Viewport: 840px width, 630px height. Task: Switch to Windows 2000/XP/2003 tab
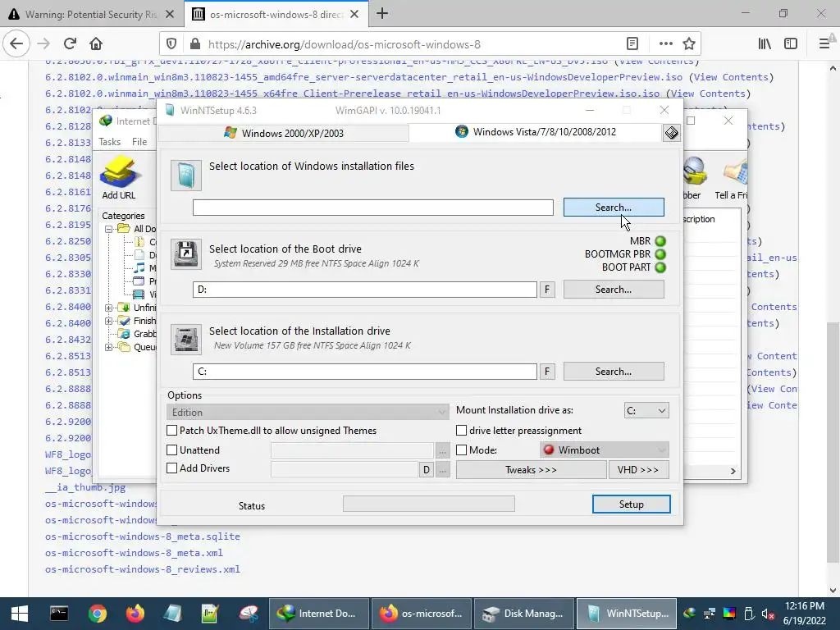(283, 133)
